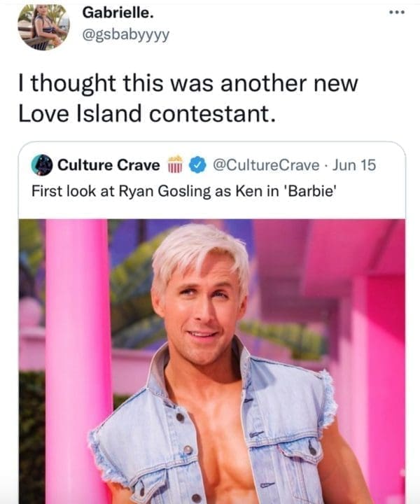This screenshot has width=420, height=504.
Task: Click the @gsbabyyyy handle
Action: (125, 34)
